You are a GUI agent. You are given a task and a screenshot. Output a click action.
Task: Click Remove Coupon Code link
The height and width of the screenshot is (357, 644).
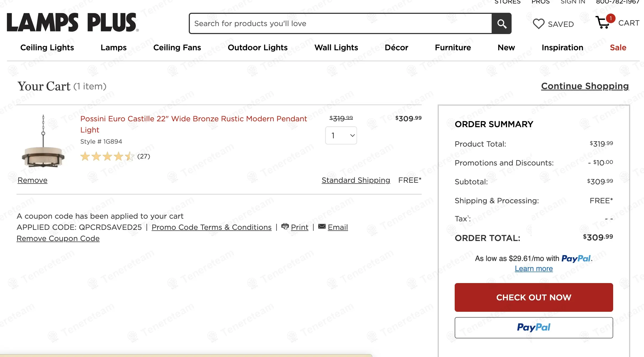(x=58, y=239)
